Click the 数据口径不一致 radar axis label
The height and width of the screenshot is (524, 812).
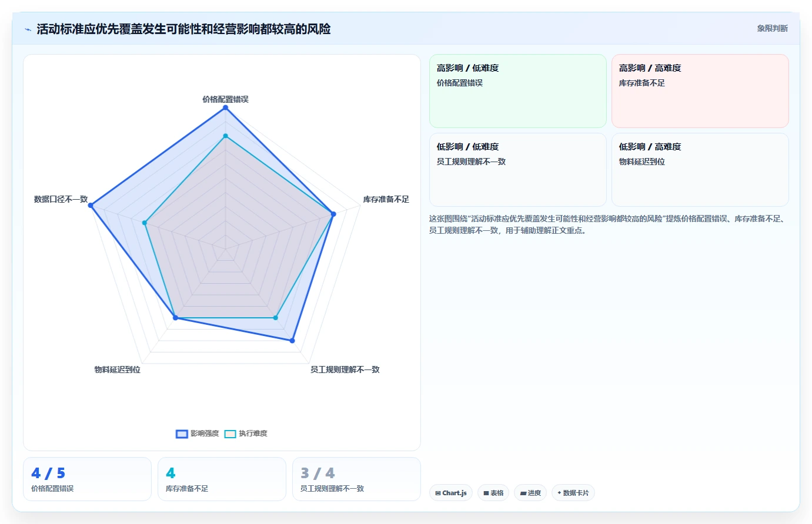click(61, 199)
